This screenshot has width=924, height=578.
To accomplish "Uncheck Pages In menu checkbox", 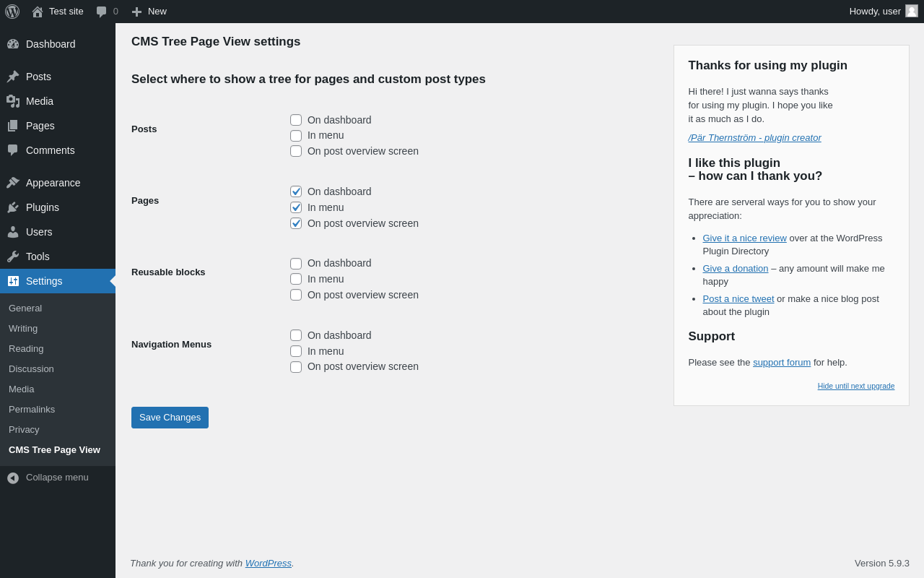I will 296,207.
